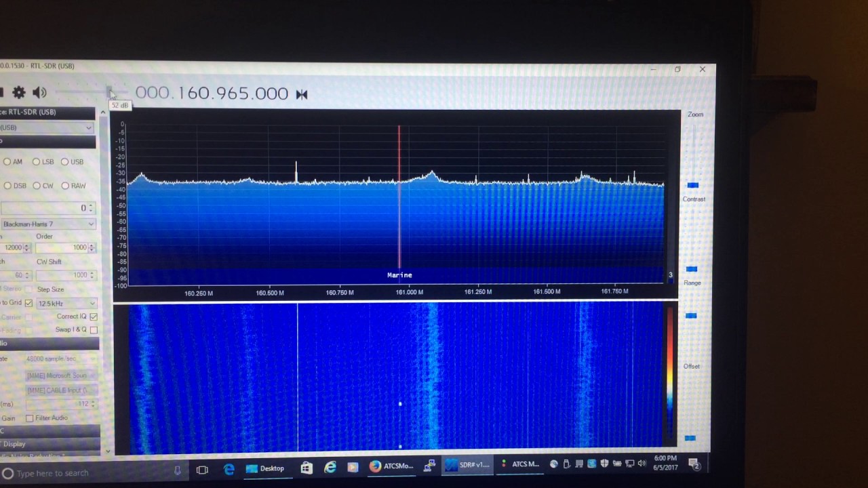Image resolution: width=868 pixels, height=488 pixels.
Task: Open Task View in the taskbar
Action: [202, 470]
